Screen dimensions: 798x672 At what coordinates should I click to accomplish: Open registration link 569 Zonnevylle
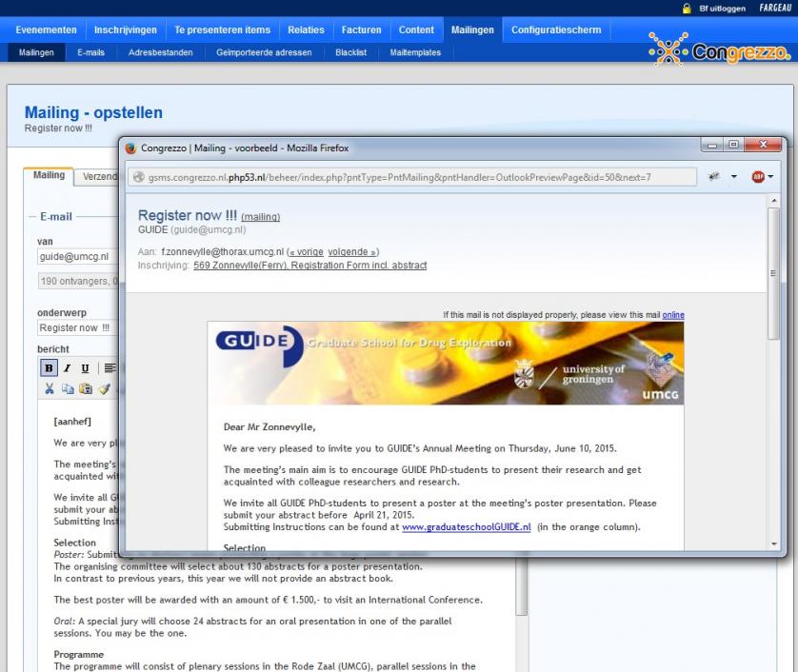click(x=309, y=265)
